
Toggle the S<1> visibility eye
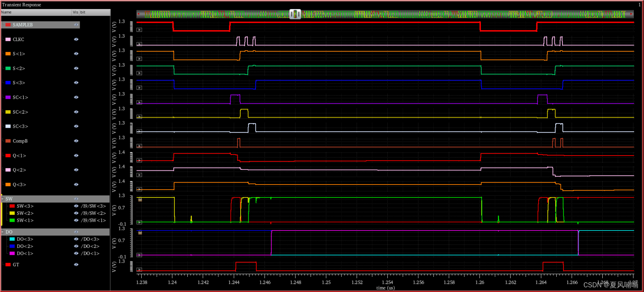click(76, 54)
